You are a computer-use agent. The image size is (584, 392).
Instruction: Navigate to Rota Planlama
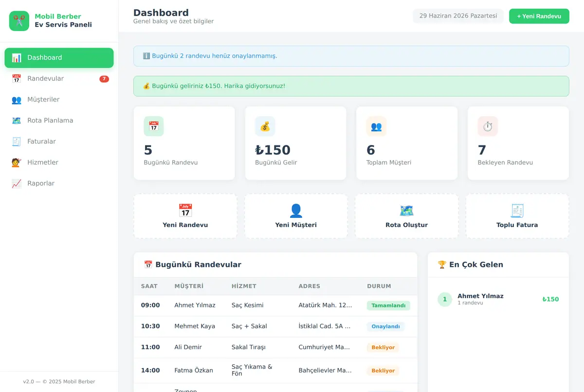tap(59, 121)
